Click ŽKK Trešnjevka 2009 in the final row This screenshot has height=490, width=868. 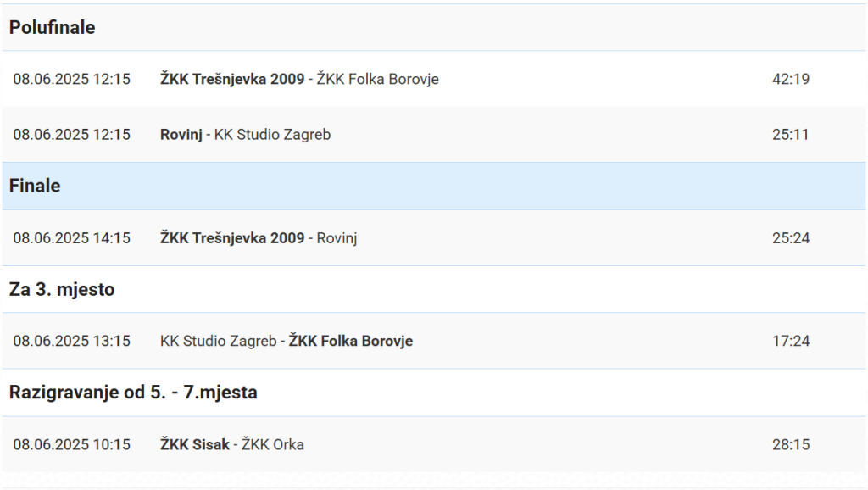click(231, 238)
